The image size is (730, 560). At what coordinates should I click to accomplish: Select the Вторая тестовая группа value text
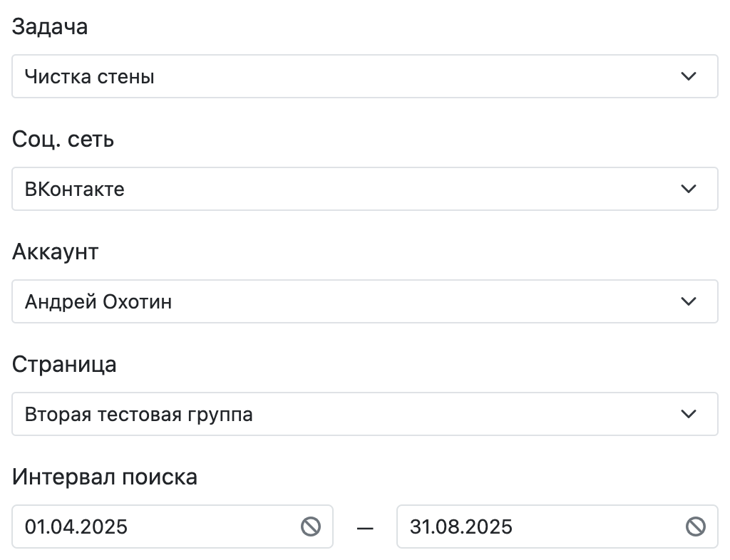[139, 415]
